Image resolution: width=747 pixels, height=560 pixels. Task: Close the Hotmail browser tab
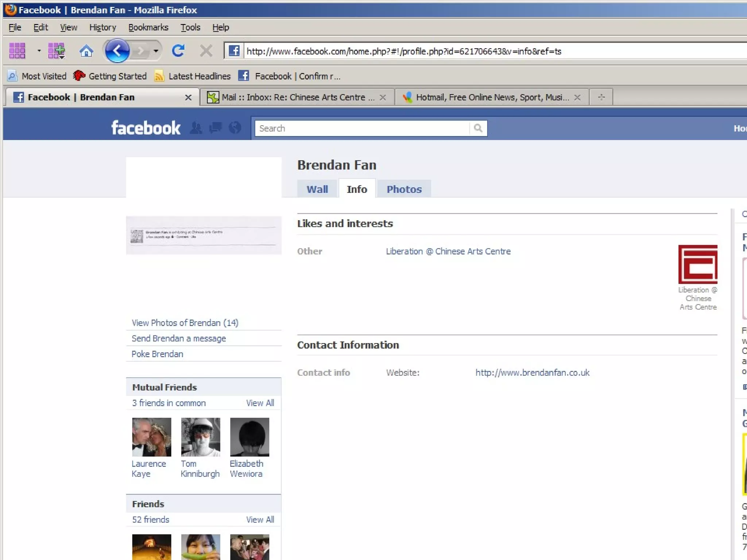pos(577,97)
